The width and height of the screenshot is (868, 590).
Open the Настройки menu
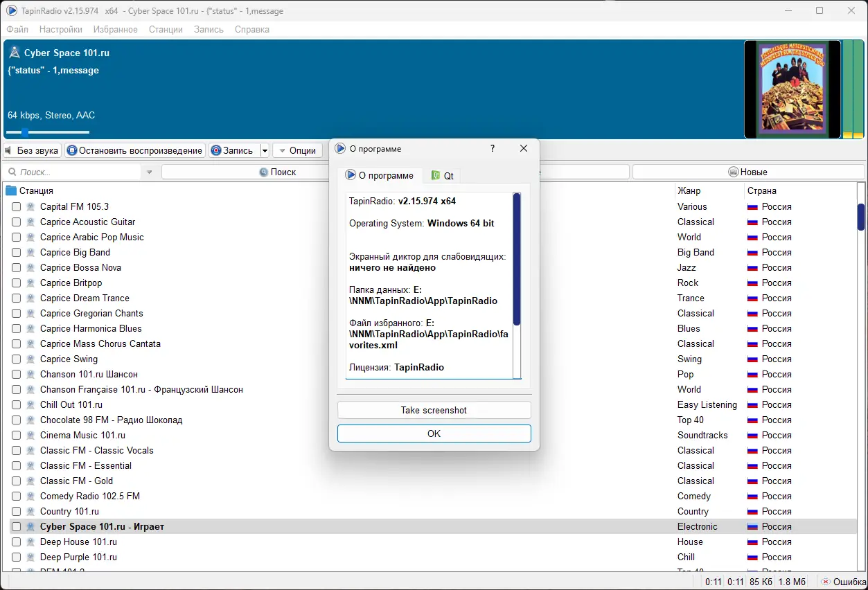61,30
